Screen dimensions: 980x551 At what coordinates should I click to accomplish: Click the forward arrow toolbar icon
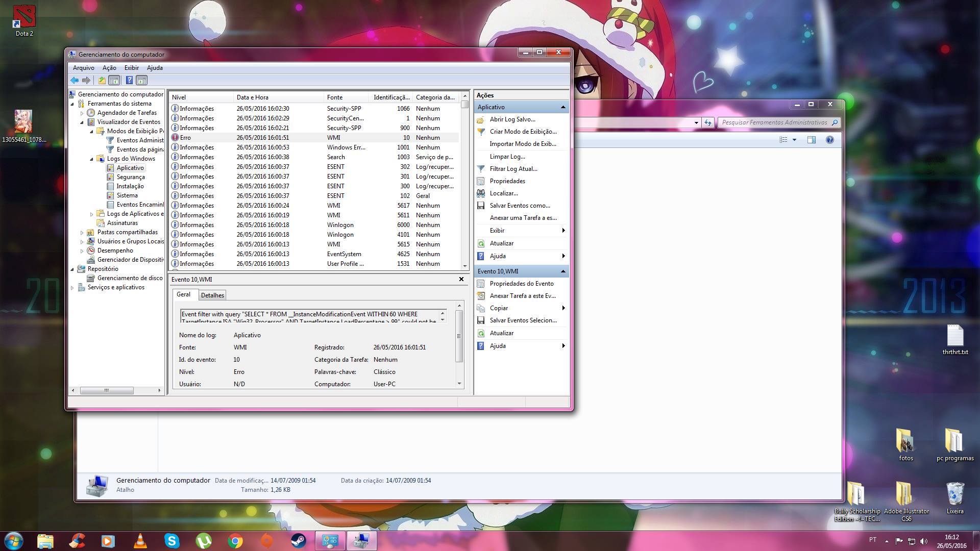tap(86, 80)
